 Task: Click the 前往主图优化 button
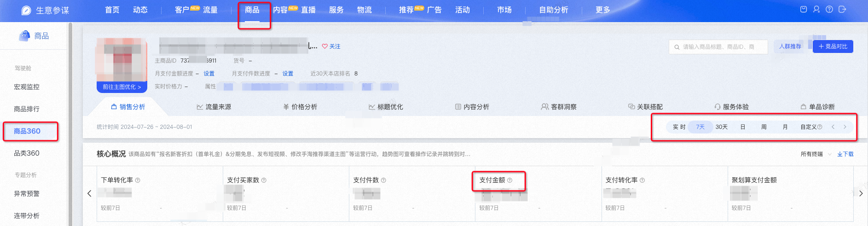122,87
